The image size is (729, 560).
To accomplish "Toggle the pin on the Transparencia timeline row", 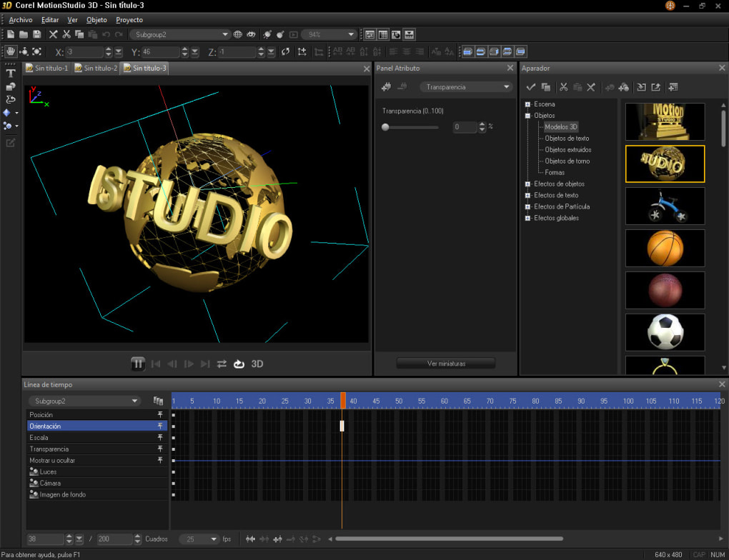I will click(159, 449).
